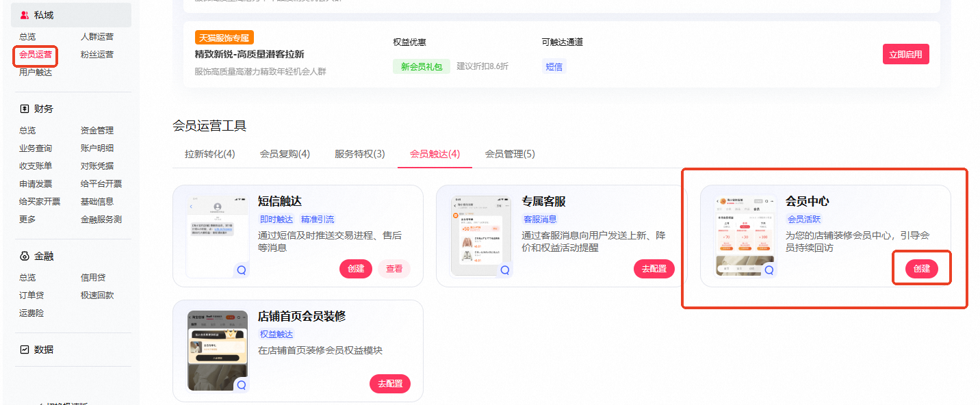Click 去配置 on 专属客服 card

(x=654, y=269)
